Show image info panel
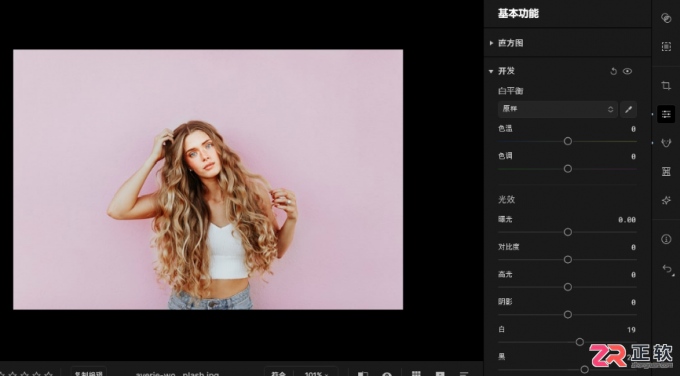This screenshot has width=680, height=376. tap(666, 239)
